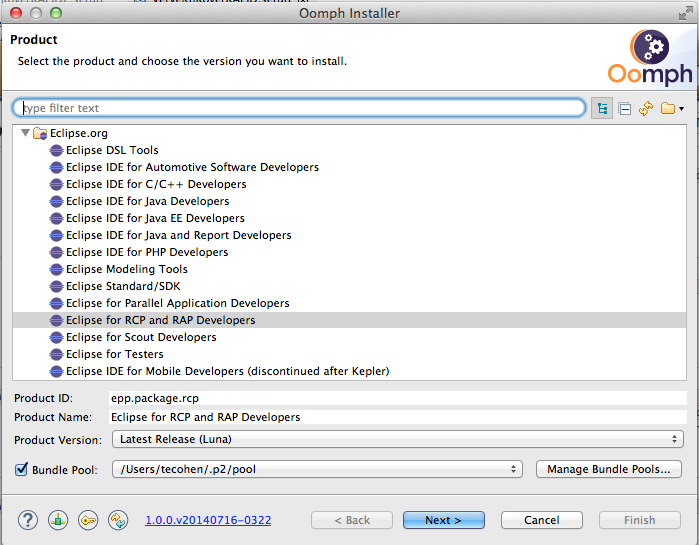Open the 1.0.0.v20140716-0322 version link
Viewport: 699px width, 545px height.
(x=208, y=520)
